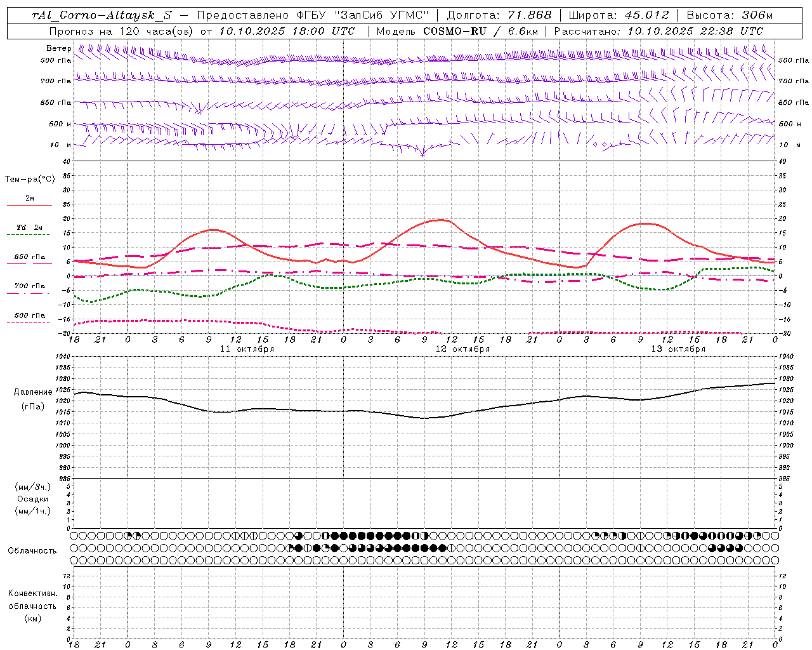Image resolution: width=812 pixels, height=650 pixels.
Task: Click the red 2m temperature peak on 12 октября
Action: pyautogui.click(x=442, y=220)
